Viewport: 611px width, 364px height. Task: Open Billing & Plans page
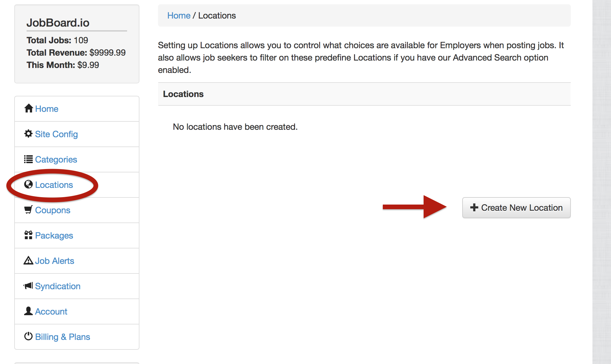pyautogui.click(x=62, y=337)
